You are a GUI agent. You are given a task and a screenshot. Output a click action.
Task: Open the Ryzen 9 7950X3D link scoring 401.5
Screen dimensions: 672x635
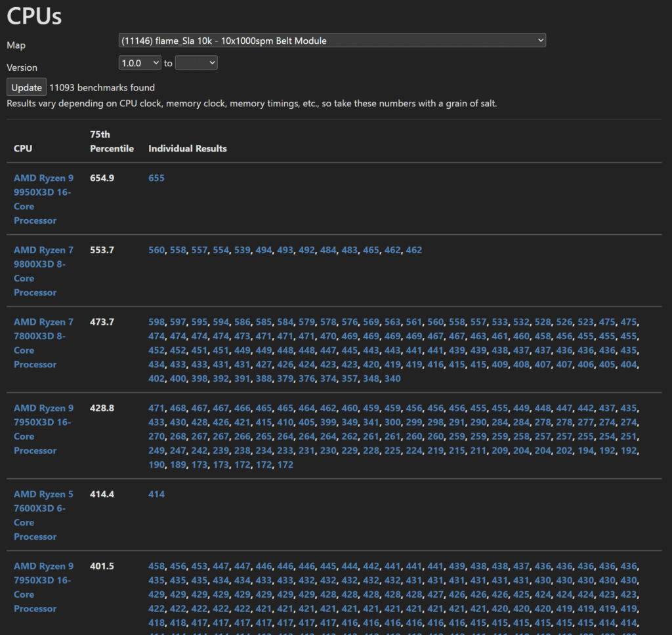(43, 587)
